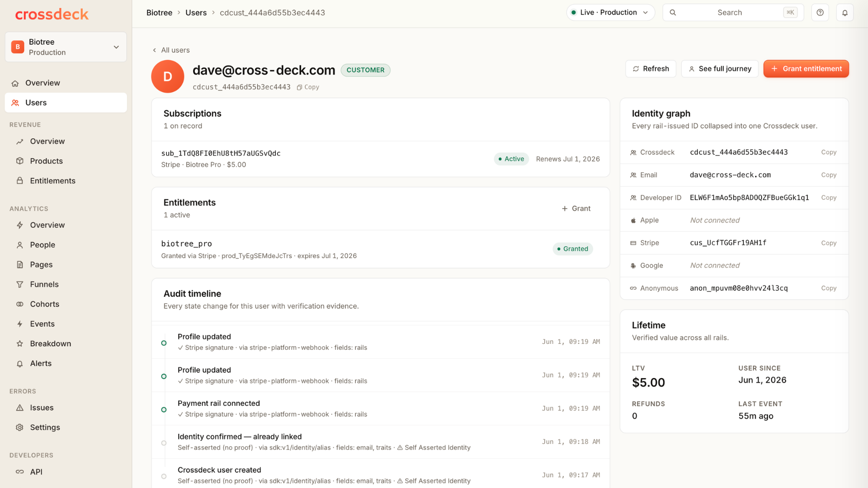Open Issues under Errors

[66, 408]
